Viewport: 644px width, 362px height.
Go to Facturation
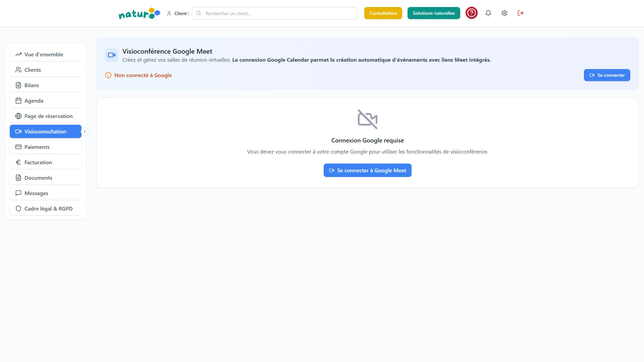point(46,162)
